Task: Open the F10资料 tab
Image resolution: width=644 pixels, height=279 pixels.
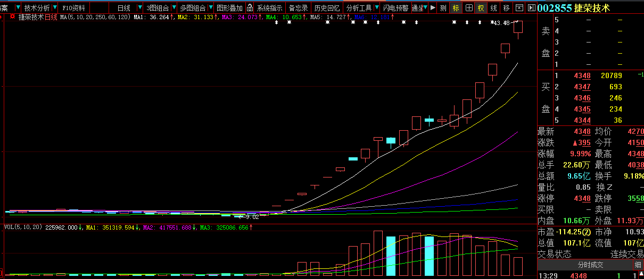Action: (x=73, y=8)
